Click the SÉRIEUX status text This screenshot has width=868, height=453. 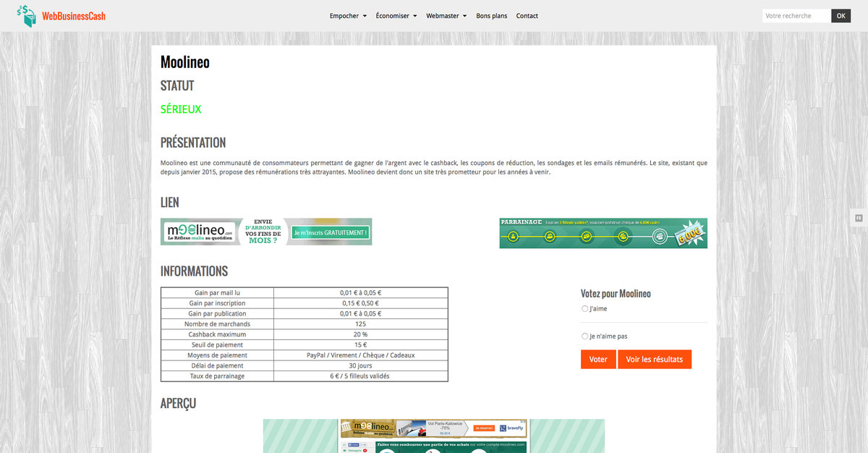(181, 109)
